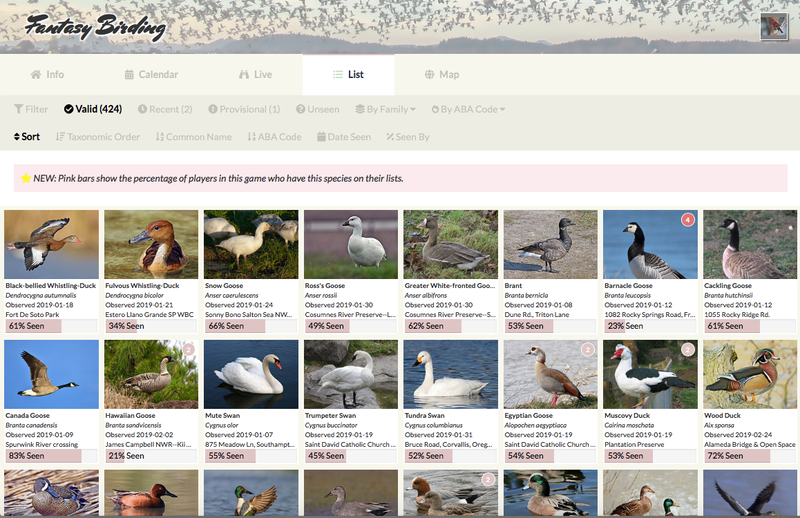This screenshot has width=800, height=518.
Task: Open the Trumpeter Swan photo
Action: [x=351, y=375]
